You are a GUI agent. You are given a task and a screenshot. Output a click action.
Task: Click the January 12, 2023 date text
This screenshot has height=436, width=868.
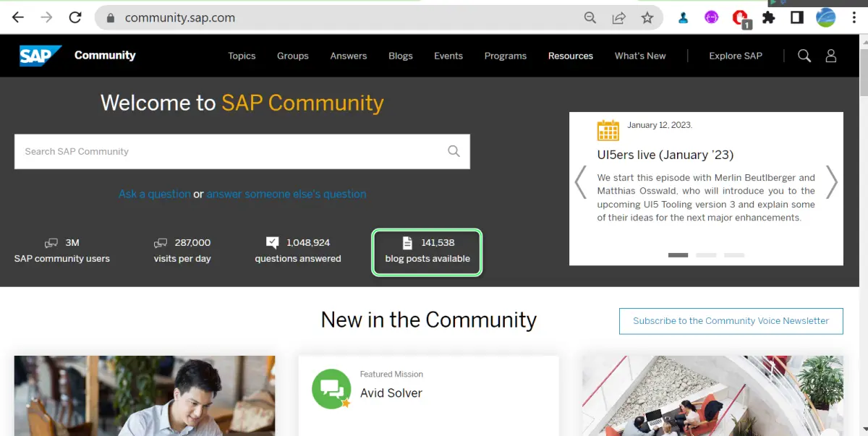(660, 125)
